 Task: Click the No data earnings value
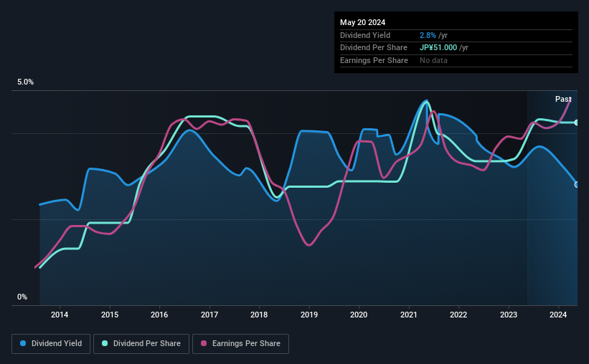click(x=433, y=60)
